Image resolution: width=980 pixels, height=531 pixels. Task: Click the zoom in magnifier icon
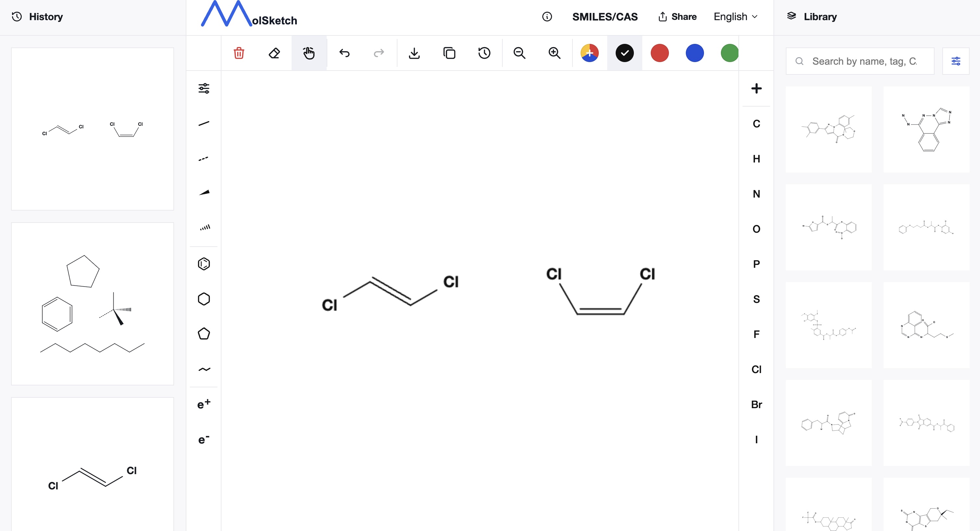tap(554, 53)
